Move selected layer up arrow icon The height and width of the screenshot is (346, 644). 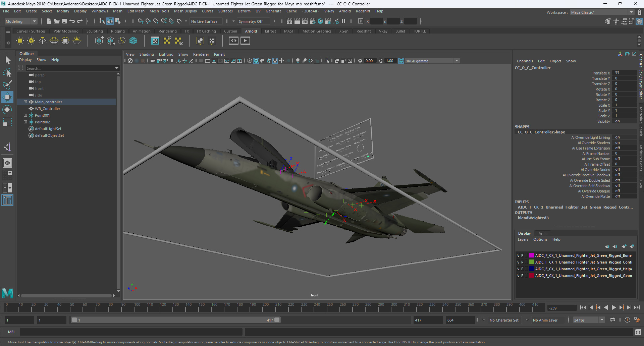point(607,246)
